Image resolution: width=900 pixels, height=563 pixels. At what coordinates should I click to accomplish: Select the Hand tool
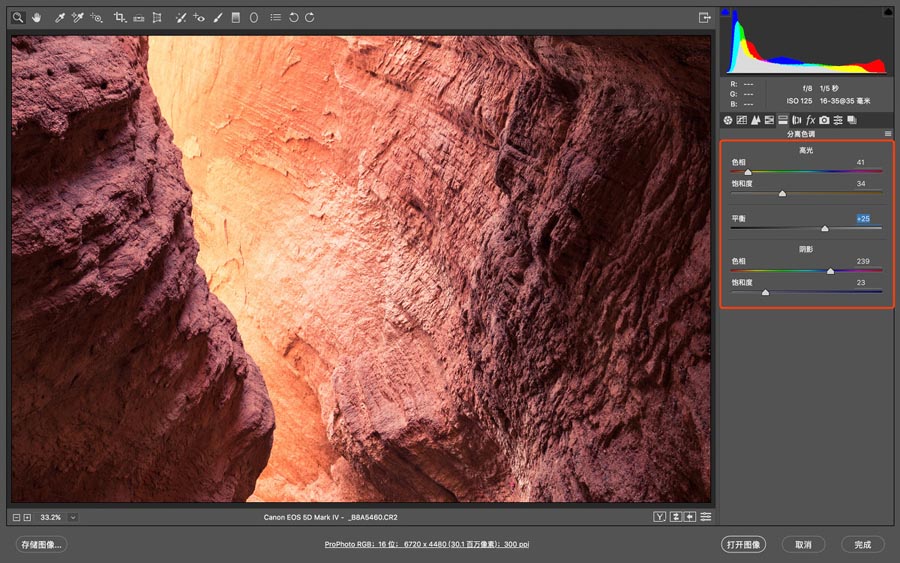(x=37, y=17)
